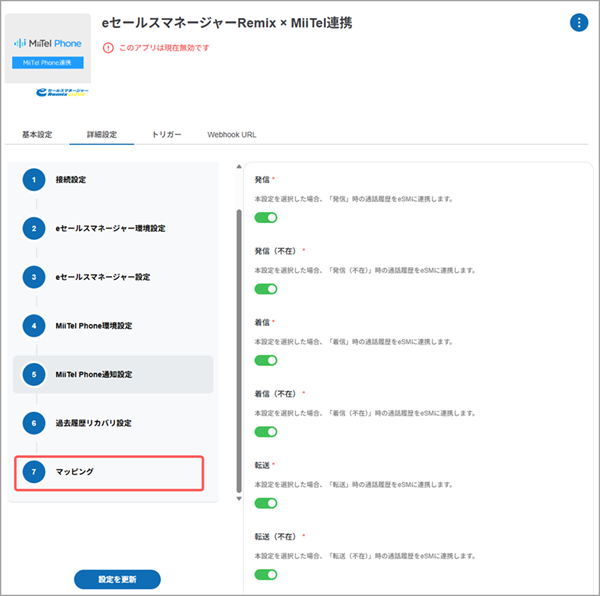Toggle the 転送（不在） switch
The image size is (600, 596).
click(265, 575)
